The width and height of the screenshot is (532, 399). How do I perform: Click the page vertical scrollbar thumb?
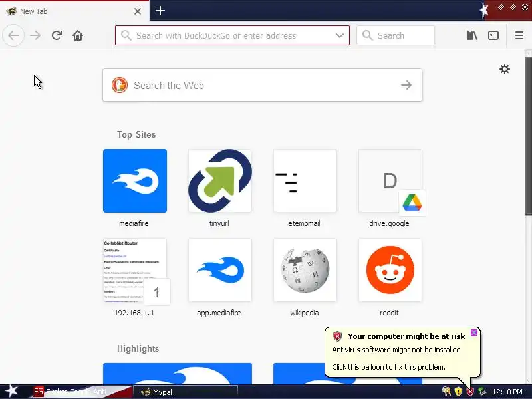click(528, 136)
